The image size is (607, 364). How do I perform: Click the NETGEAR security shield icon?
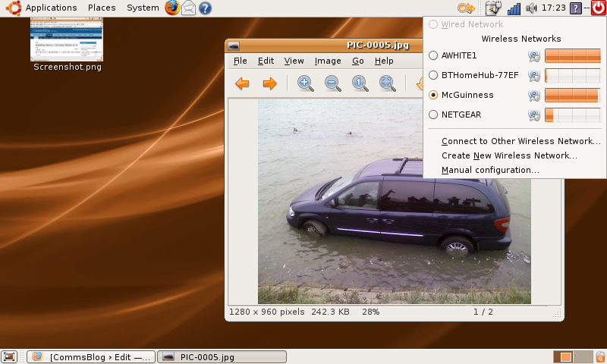534,115
